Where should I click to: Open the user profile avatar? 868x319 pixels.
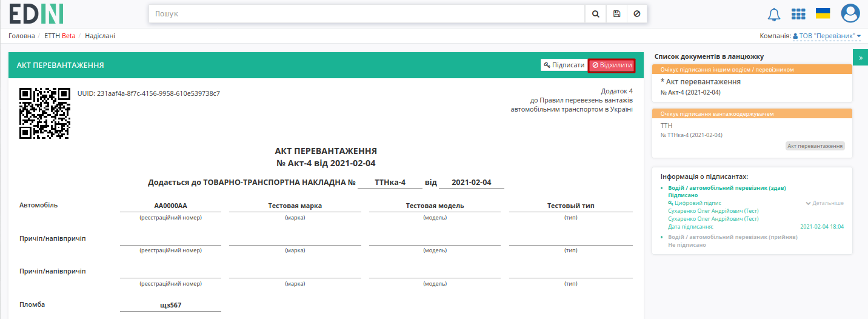(850, 13)
